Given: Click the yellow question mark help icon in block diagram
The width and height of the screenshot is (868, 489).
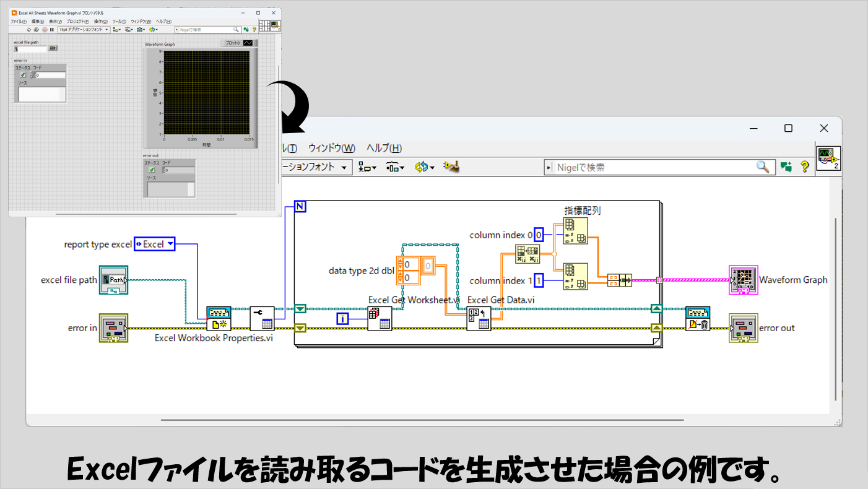Looking at the screenshot, I should tap(805, 167).
